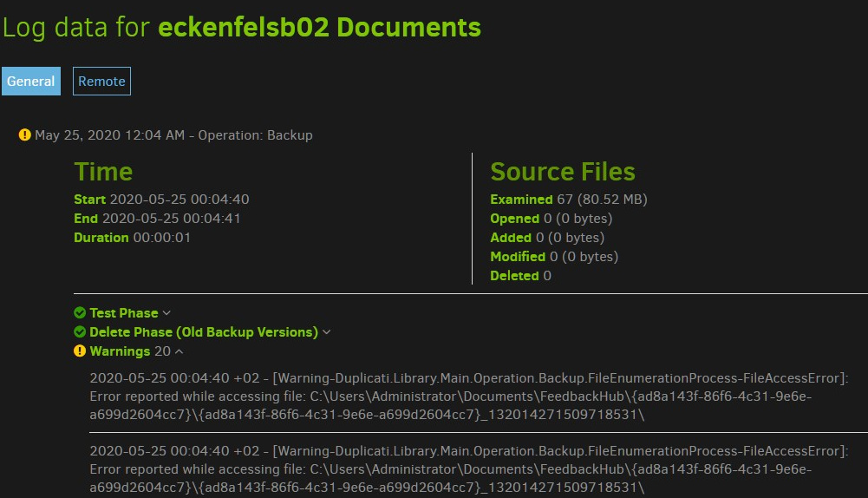The width and height of the screenshot is (868, 498).
Task: Click the yellow warning icon beside May 25 entry
Action: (24, 135)
